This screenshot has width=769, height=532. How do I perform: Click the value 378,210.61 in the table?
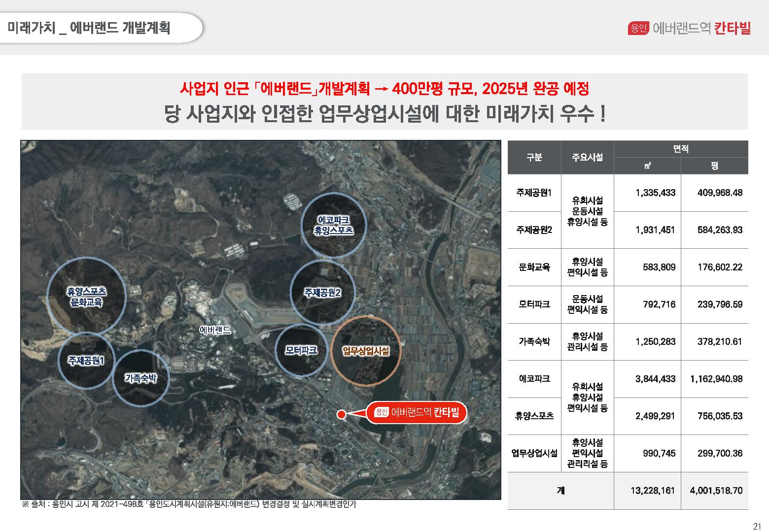click(720, 341)
